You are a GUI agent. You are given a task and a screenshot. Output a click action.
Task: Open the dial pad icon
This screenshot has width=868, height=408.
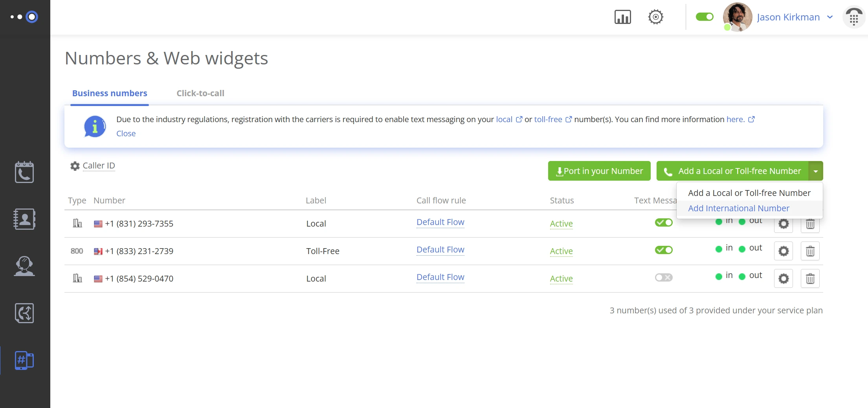pos(853,18)
